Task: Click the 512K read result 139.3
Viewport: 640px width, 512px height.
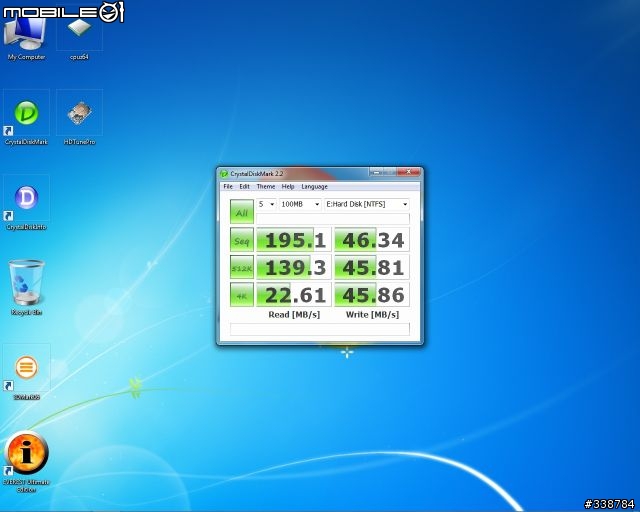Action: [293, 267]
